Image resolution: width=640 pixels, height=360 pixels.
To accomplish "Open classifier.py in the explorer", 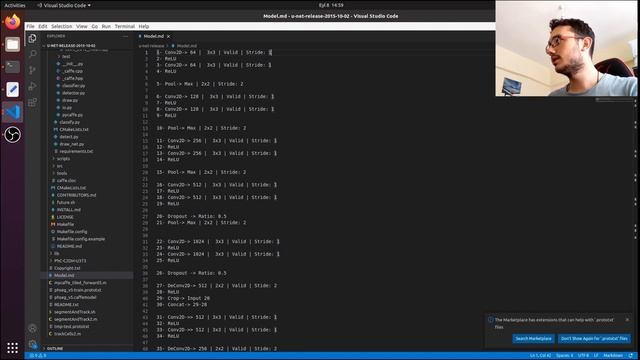I will pyautogui.click(x=73, y=86).
